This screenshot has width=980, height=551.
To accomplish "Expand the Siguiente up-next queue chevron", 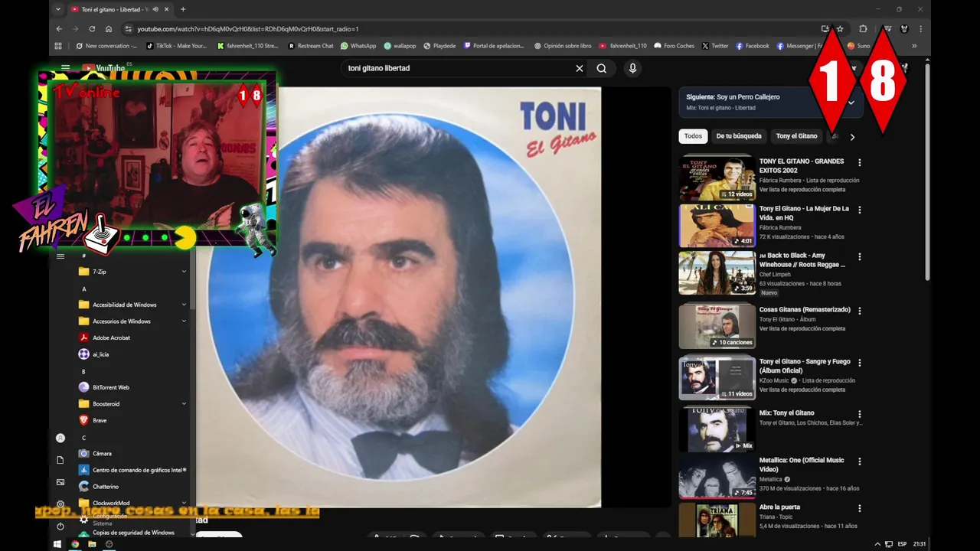I will tap(851, 103).
